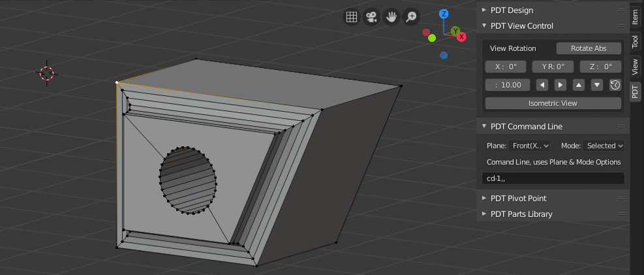Click the zoom magnifier icon

pyautogui.click(x=412, y=17)
